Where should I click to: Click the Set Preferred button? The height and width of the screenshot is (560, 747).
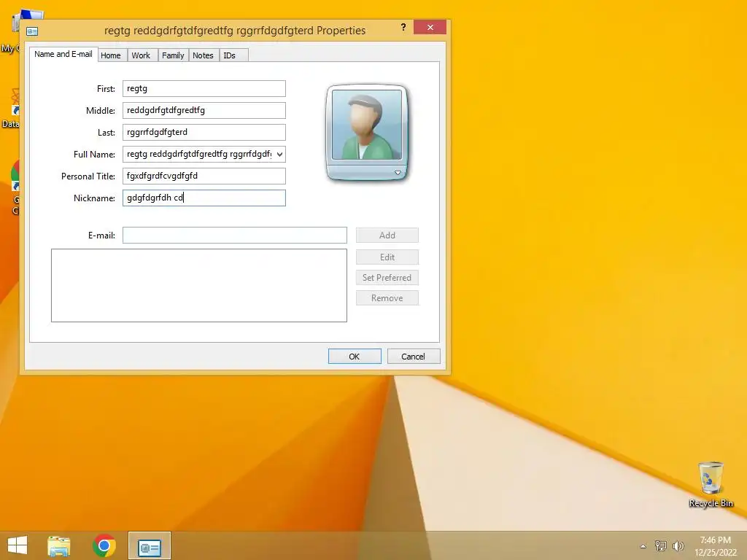point(387,278)
